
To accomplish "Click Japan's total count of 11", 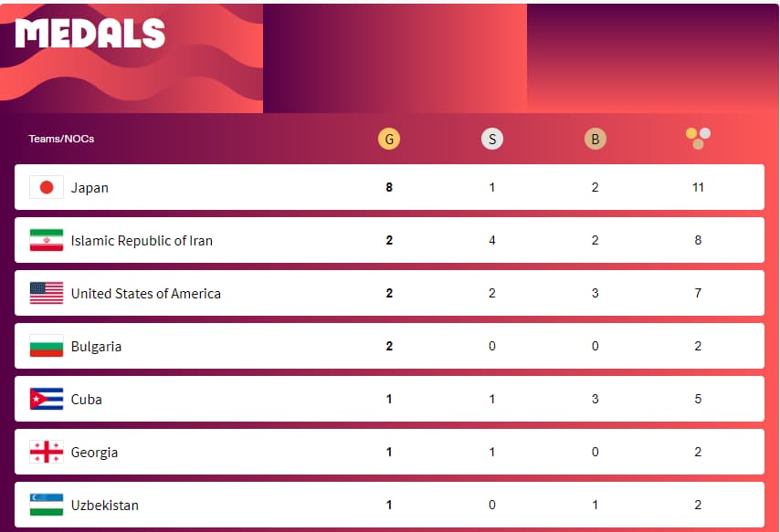I will click(x=698, y=187).
